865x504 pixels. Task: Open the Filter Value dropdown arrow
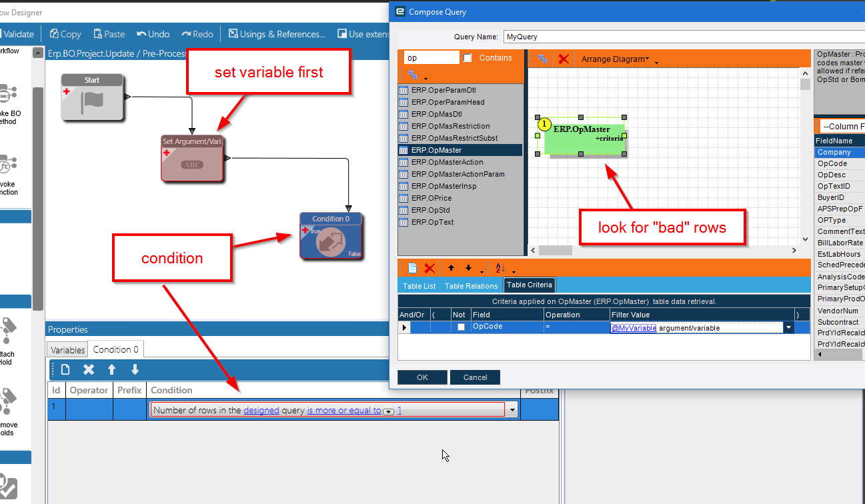click(x=789, y=327)
